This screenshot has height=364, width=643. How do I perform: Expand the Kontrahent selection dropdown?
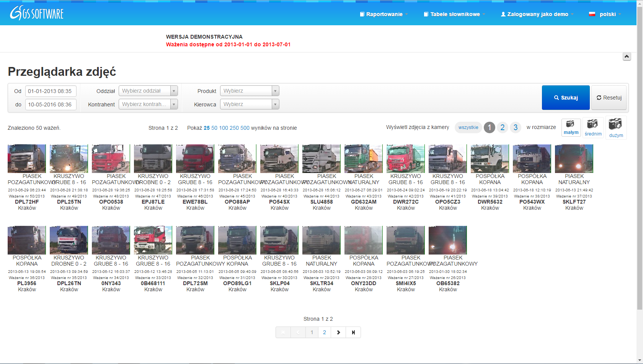click(x=148, y=104)
